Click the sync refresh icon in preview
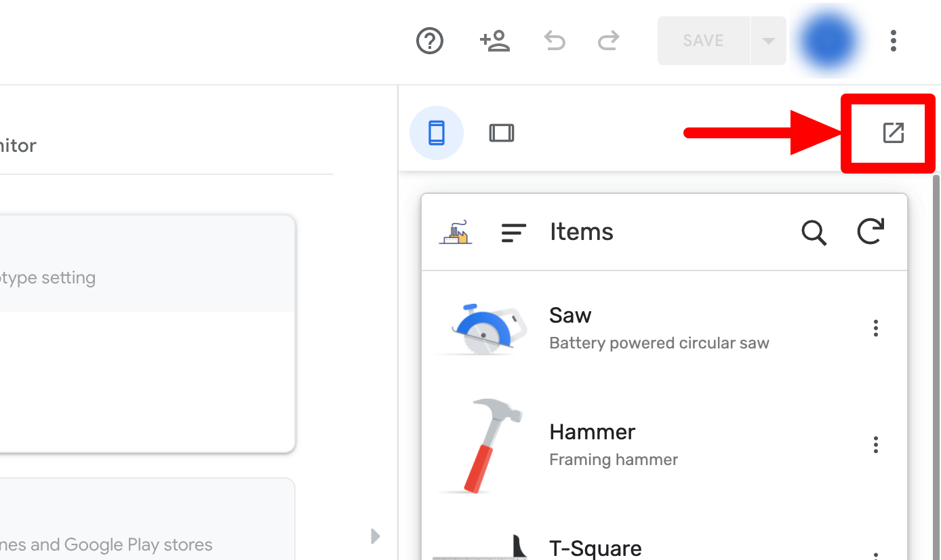The height and width of the screenshot is (560, 941). (870, 232)
